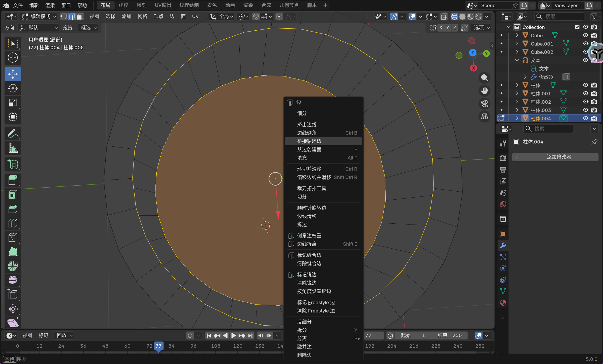Select the Rotate tool in the toolbar
Screen dimensions: 603x364
coord(13,88)
